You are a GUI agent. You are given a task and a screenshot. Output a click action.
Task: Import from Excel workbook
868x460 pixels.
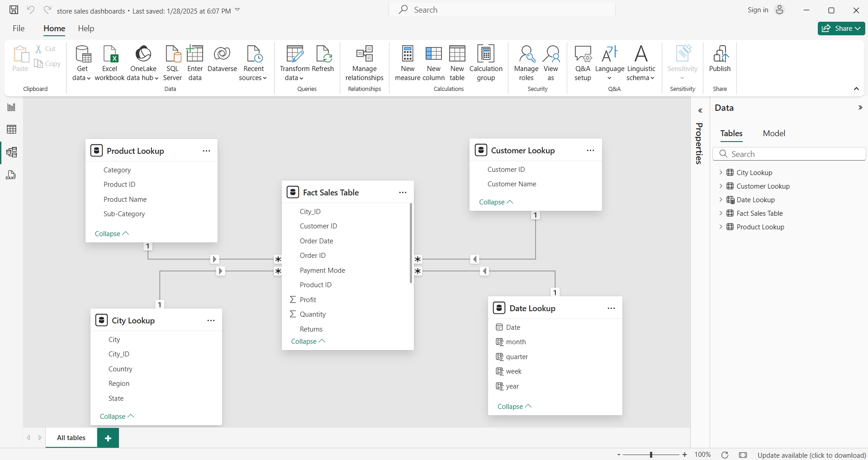pyautogui.click(x=109, y=63)
